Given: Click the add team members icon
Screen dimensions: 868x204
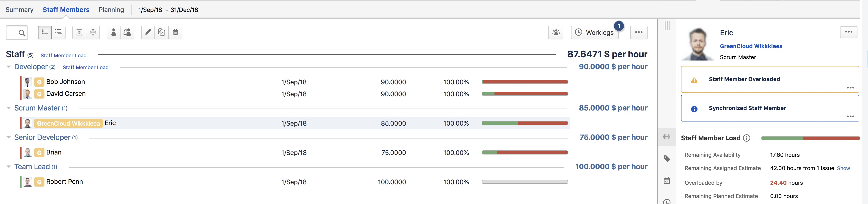Looking at the screenshot, I should tap(127, 32).
